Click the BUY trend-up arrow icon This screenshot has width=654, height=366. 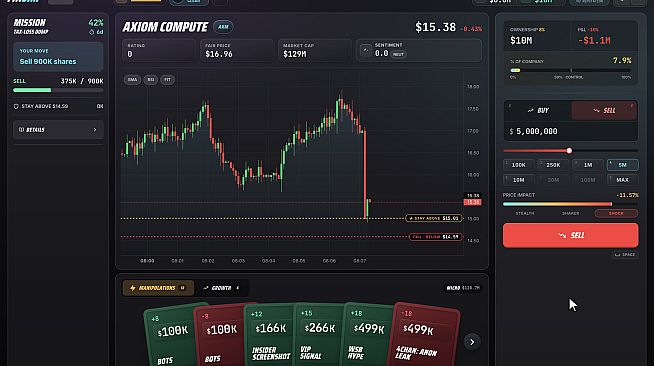pyautogui.click(x=531, y=110)
